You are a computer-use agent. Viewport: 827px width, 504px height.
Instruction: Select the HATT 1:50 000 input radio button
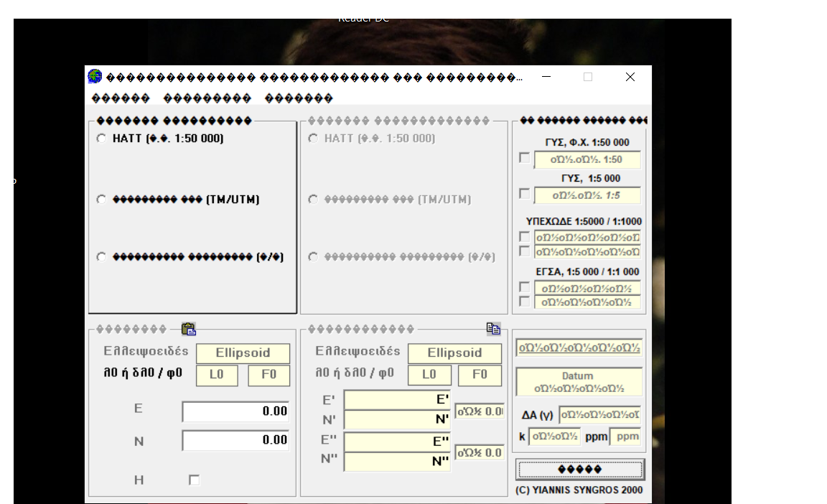pyautogui.click(x=101, y=139)
